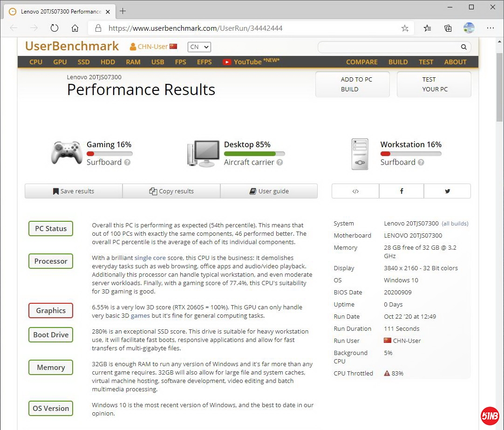Open the FPS menu item
The image size is (504, 430).
point(181,62)
